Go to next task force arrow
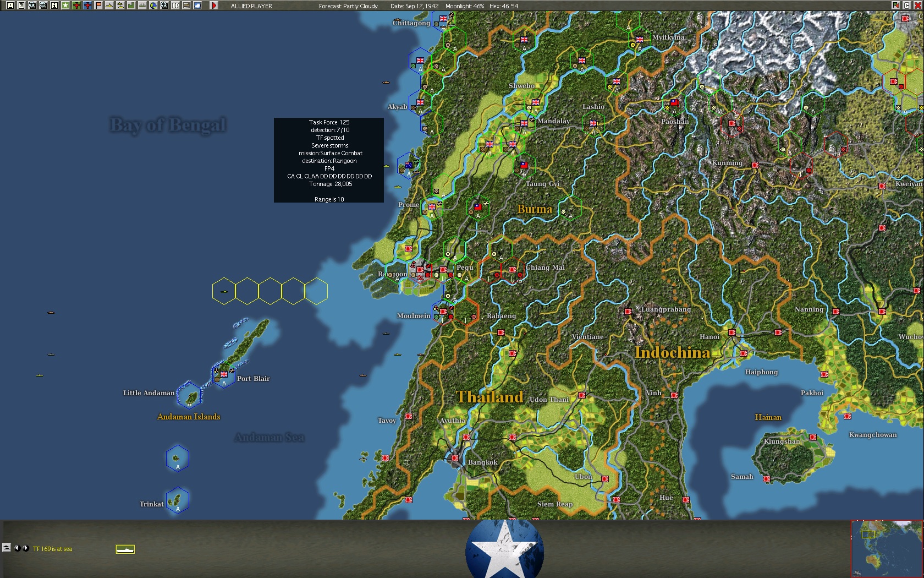Screen dimensions: 924x578 [x=25, y=548]
